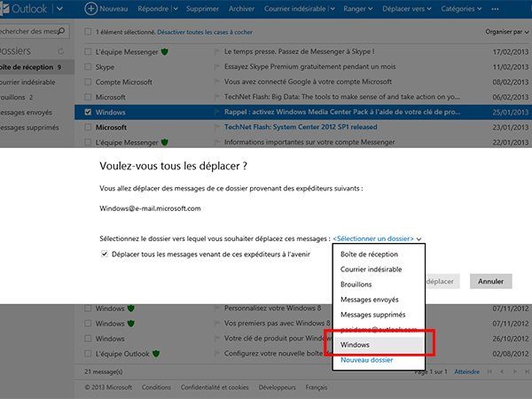
Task: Click the flag icon on the 'TechNet Flash: System Center' row
Action: [x=216, y=128]
